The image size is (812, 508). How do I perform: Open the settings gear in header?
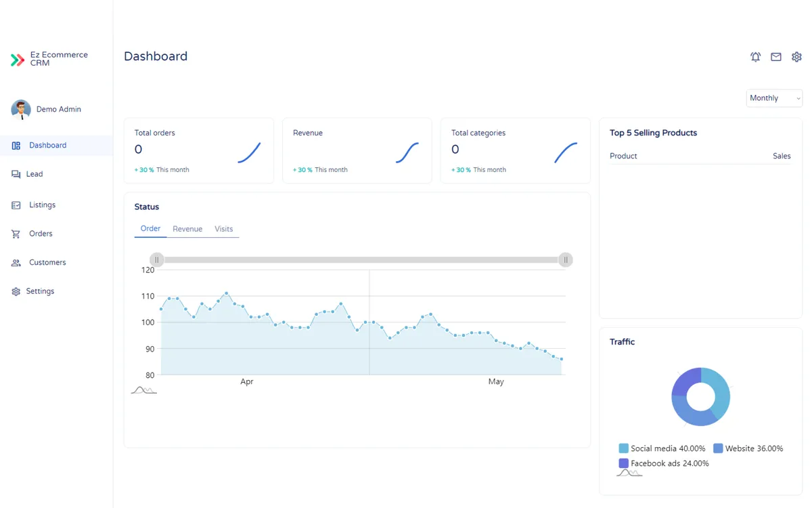pos(796,57)
